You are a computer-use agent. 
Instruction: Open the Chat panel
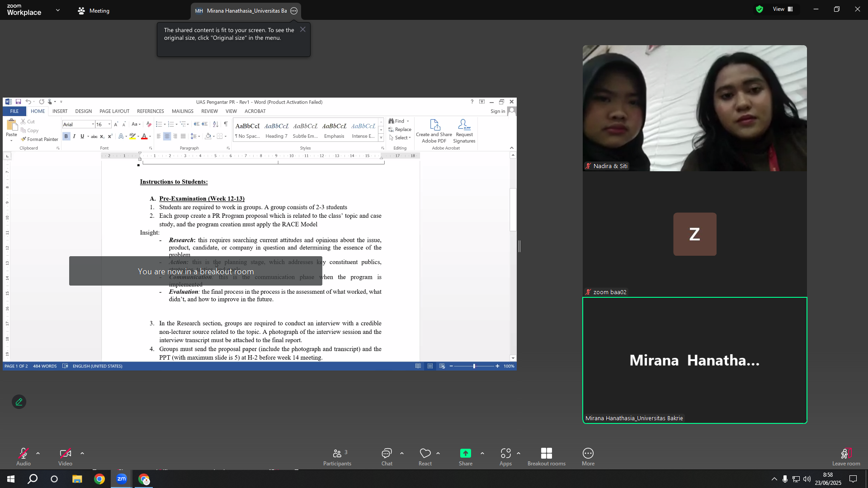(387, 456)
